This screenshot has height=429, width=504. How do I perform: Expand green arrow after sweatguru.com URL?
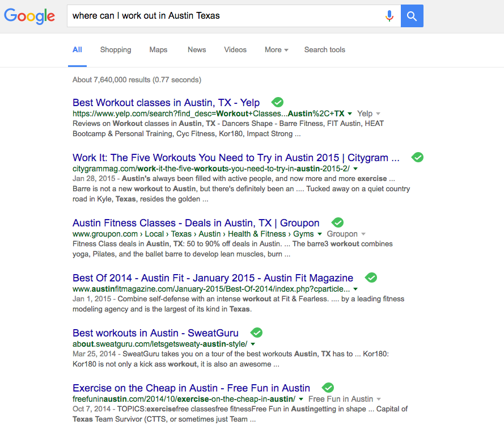click(x=253, y=344)
